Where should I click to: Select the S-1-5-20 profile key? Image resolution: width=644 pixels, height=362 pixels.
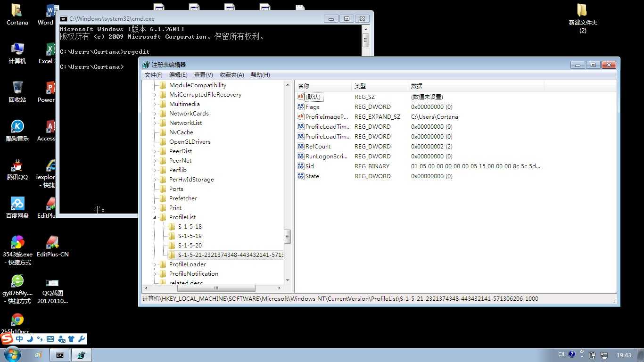(190, 245)
